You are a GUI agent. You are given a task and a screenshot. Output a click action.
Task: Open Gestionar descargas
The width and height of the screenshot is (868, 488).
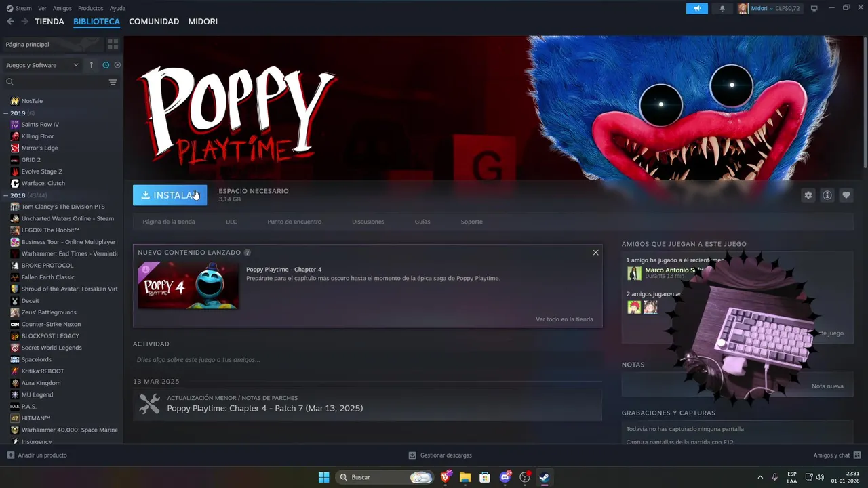[x=440, y=455]
